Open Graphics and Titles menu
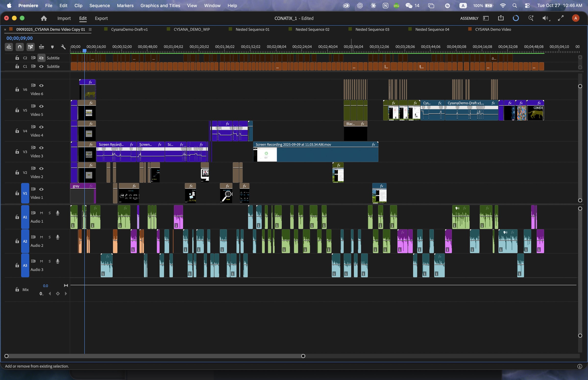This screenshot has width=588, height=380. [x=160, y=5]
